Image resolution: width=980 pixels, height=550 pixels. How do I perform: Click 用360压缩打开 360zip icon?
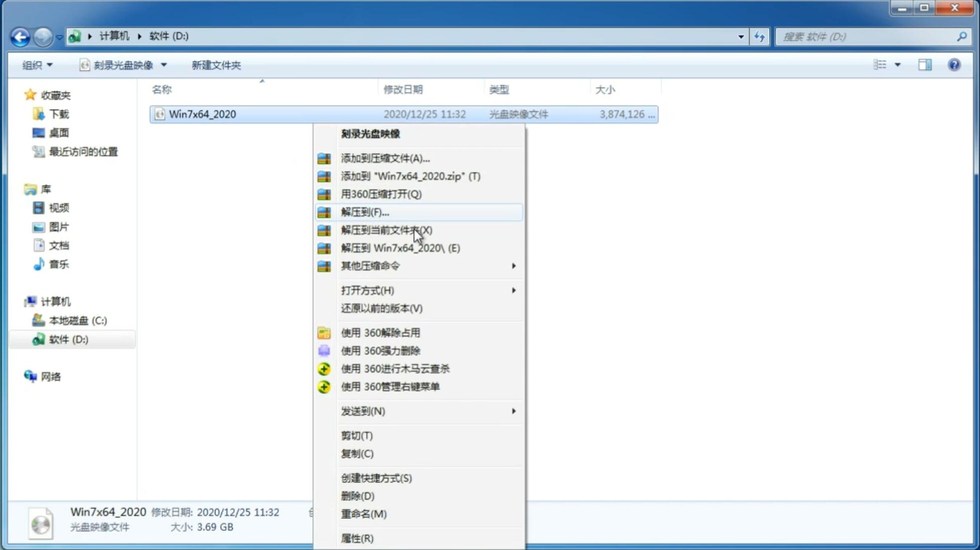(x=325, y=194)
